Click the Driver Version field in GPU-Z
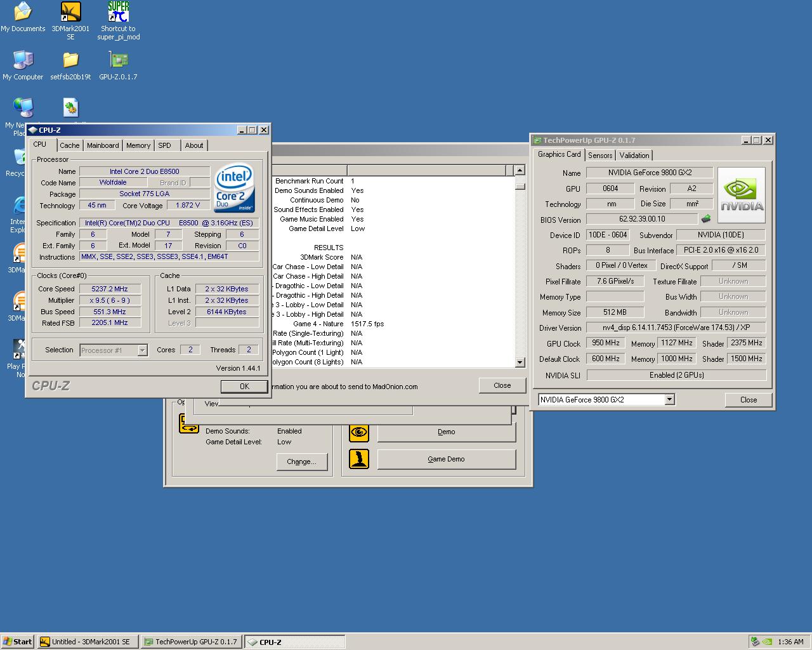Screen dimensions: 812x650 pos(676,328)
